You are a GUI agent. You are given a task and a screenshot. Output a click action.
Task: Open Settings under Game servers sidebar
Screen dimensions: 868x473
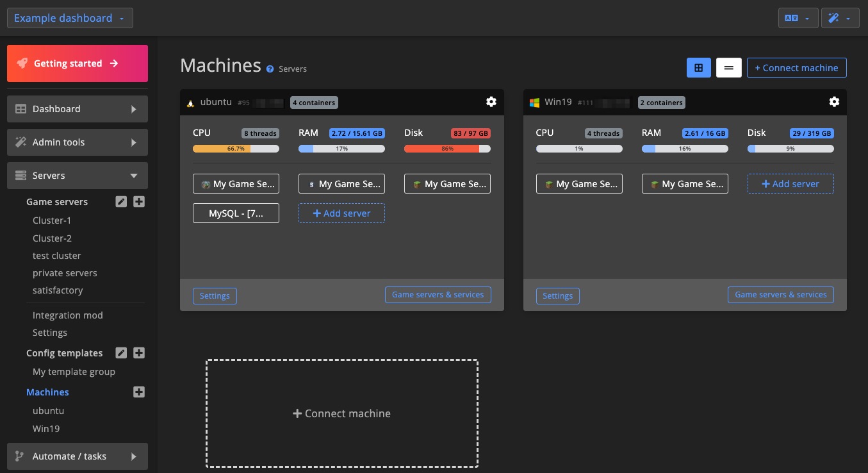[50, 333]
